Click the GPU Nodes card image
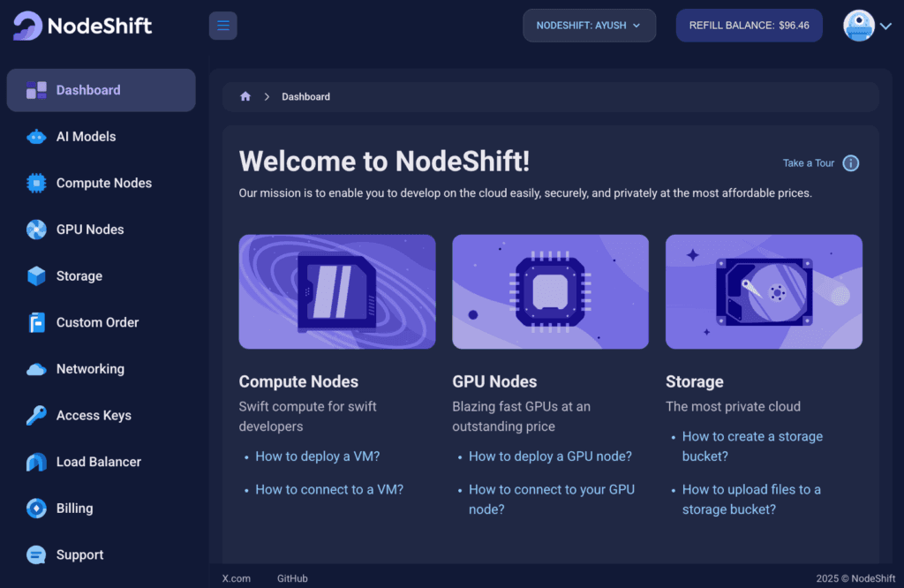 (551, 291)
